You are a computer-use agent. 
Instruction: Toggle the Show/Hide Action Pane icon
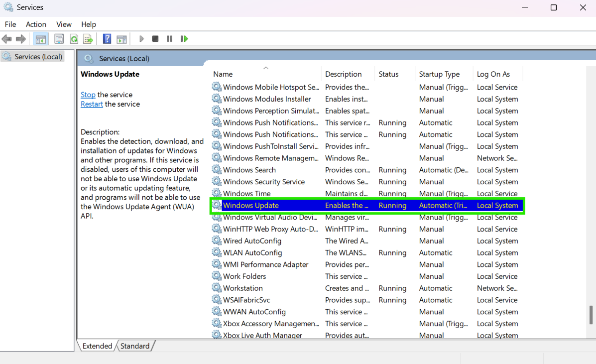pyautogui.click(x=121, y=39)
